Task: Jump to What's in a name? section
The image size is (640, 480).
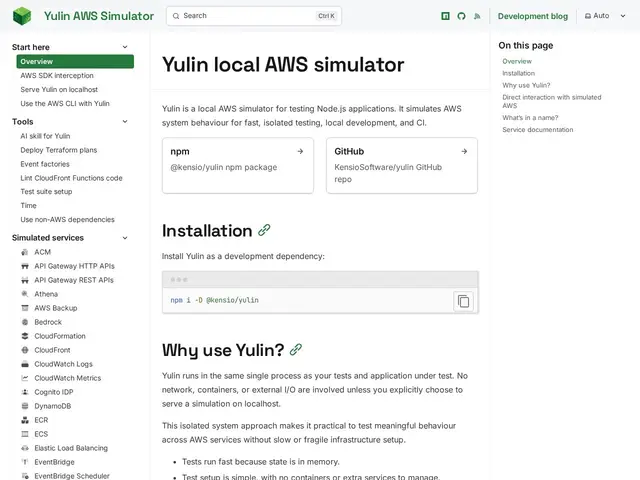Action: point(530,118)
